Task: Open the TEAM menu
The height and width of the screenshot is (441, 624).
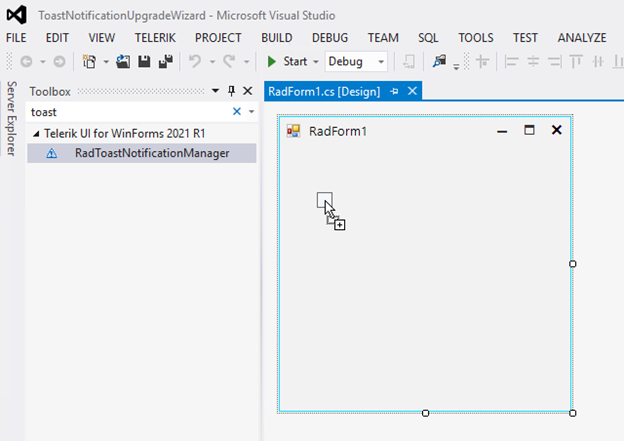Action: [383, 38]
